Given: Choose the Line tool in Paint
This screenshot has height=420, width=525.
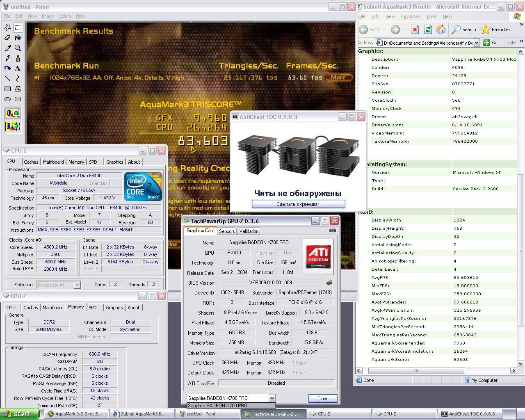Looking at the screenshot, I should (x=8, y=78).
